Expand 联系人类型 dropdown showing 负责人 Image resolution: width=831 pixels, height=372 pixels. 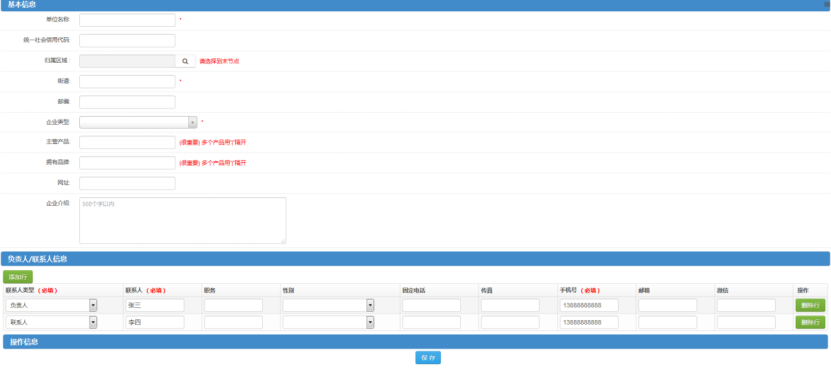(x=51, y=305)
